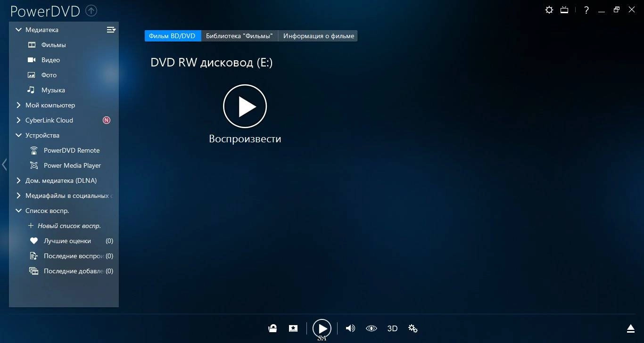Click the CyberLink Cloud N badge
Screen dimensions: 644x343
(x=107, y=120)
